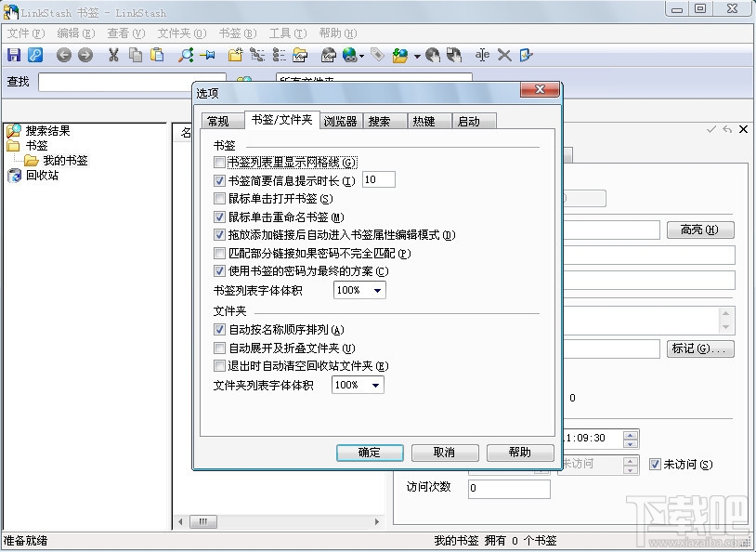
Task: Click the 访问次数 stepper input field
Action: (509, 487)
